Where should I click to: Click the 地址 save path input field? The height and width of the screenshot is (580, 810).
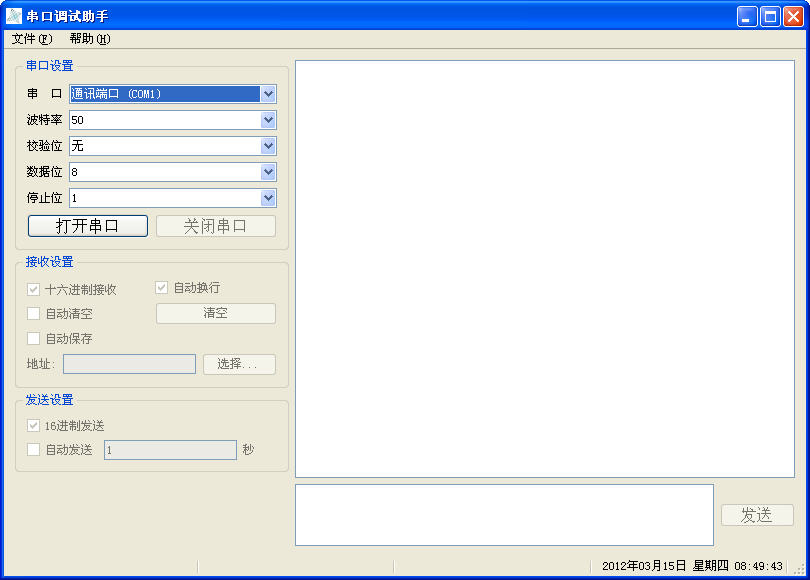[130, 364]
